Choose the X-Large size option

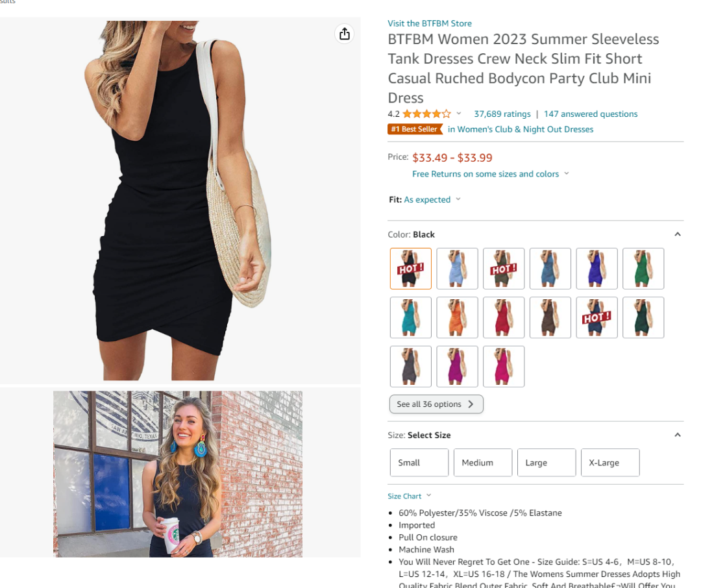[610, 462]
